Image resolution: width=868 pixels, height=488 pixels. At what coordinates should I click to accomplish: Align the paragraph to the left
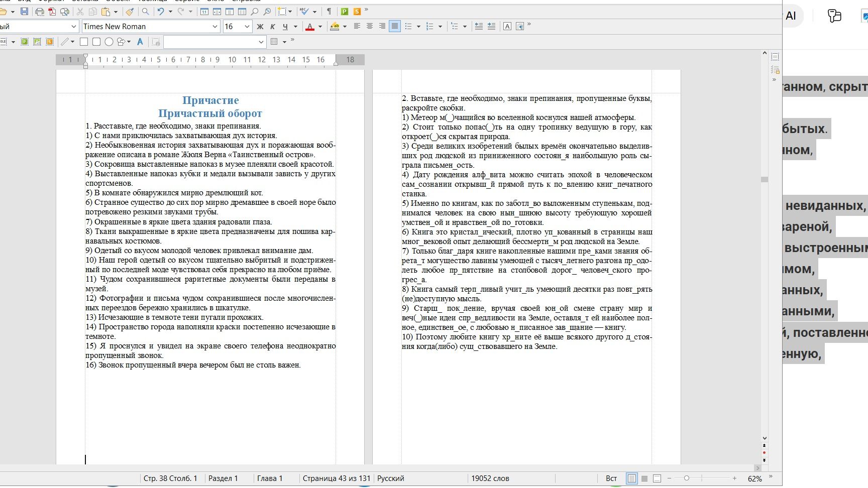(x=357, y=27)
